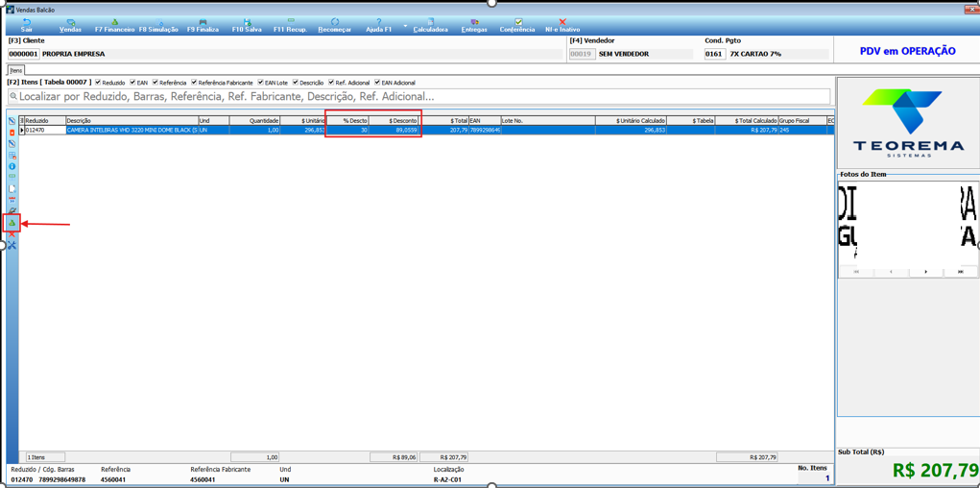Click the Conferência toolbar button

click(x=517, y=25)
